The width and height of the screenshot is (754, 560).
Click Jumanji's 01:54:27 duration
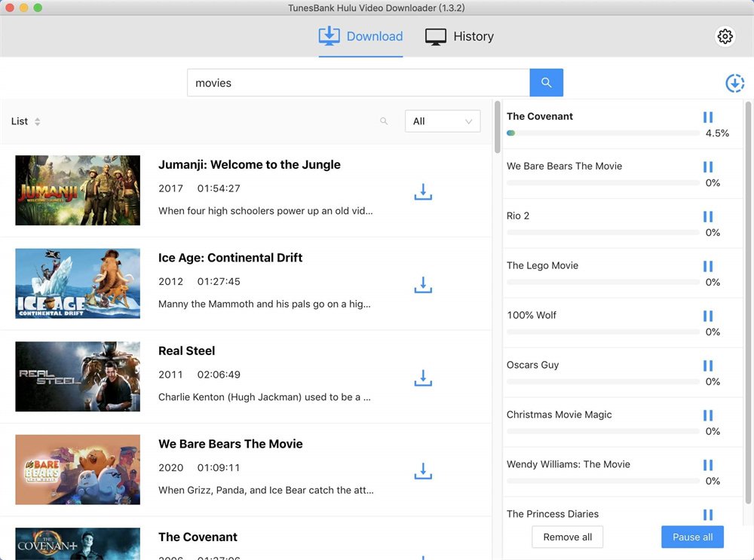pos(219,188)
